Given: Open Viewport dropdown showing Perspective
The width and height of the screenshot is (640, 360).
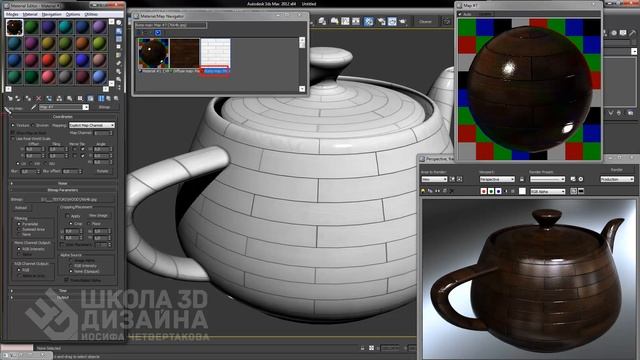Looking at the screenshot, I should tap(497, 179).
